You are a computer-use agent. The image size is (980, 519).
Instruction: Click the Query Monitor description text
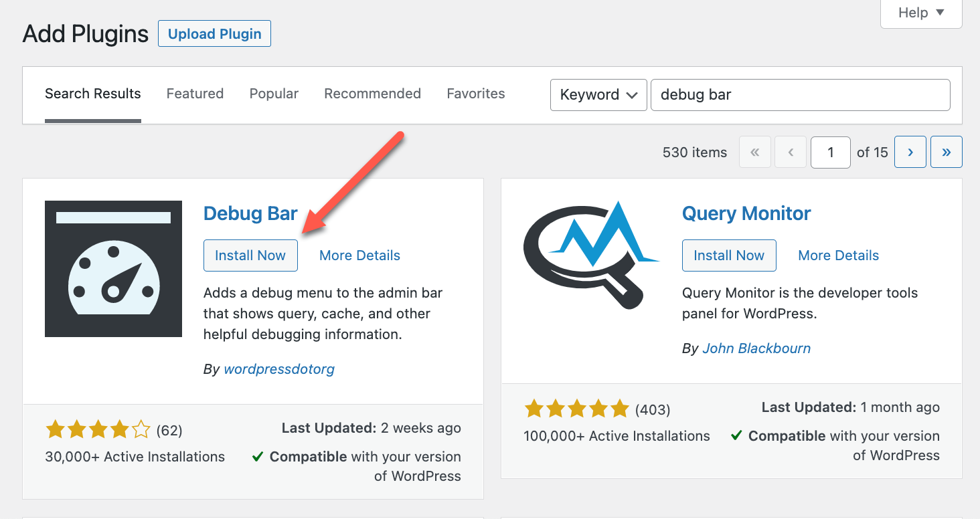click(x=800, y=303)
